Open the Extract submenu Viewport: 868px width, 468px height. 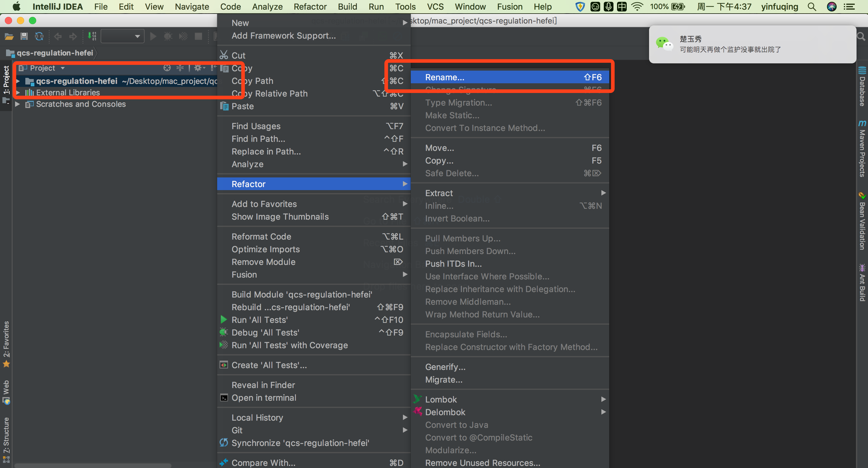tap(510, 193)
